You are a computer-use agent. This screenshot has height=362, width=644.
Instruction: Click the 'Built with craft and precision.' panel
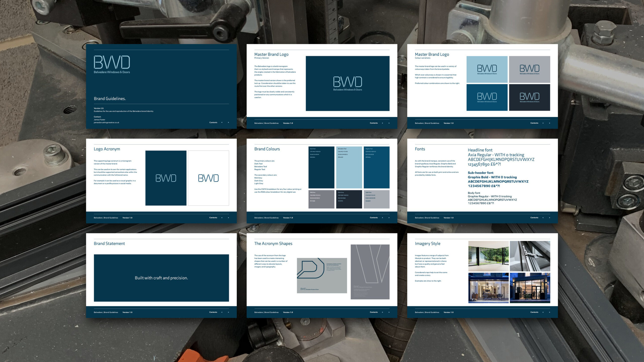click(x=162, y=278)
